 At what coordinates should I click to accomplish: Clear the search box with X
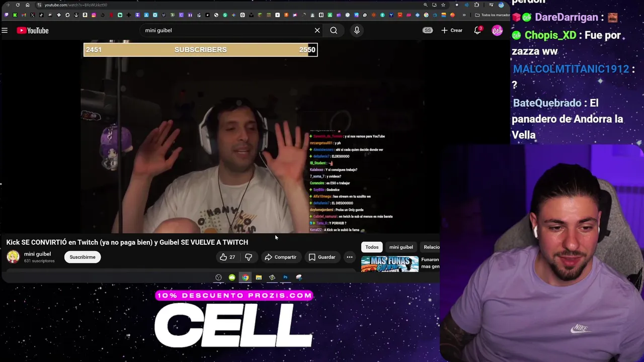click(317, 30)
